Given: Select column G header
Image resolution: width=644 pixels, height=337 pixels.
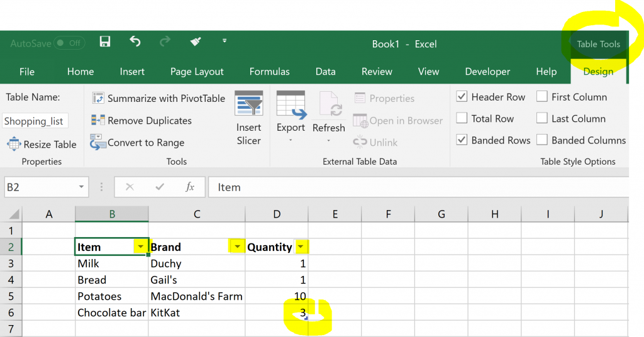Looking at the screenshot, I should 441,214.
